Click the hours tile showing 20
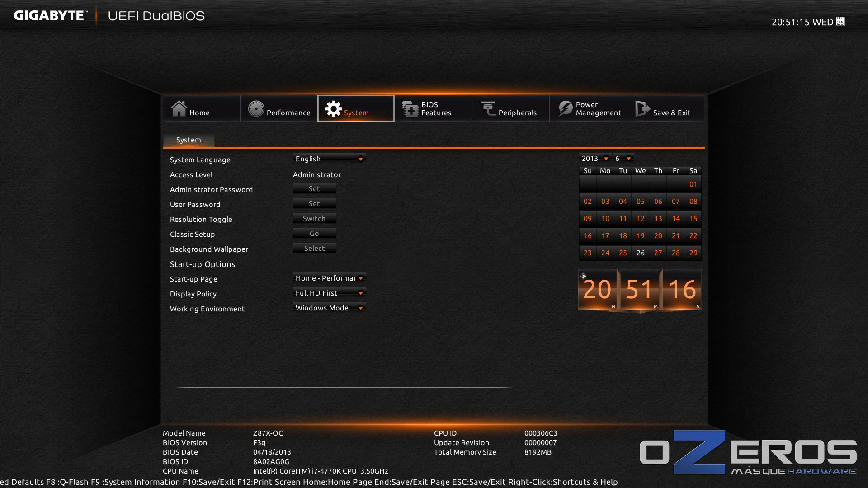 pos(597,289)
